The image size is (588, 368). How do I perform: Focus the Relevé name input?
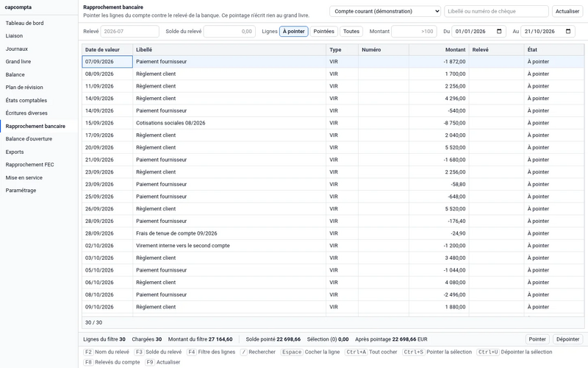coord(130,31)
